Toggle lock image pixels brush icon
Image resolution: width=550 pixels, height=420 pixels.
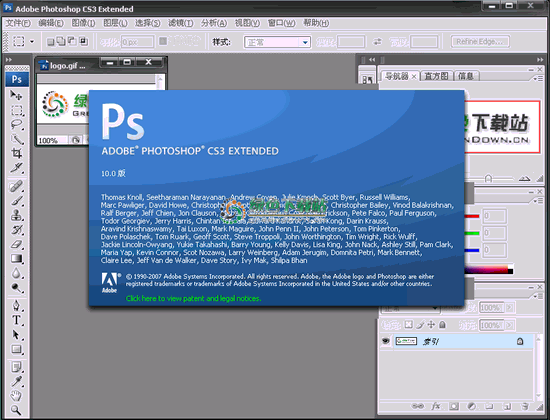[420, 325]
